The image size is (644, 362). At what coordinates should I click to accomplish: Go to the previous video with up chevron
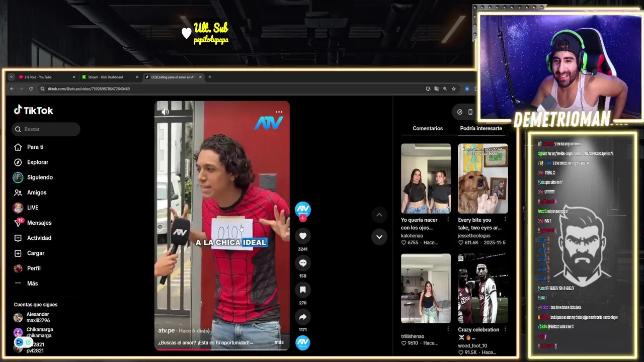click(379, 215)
